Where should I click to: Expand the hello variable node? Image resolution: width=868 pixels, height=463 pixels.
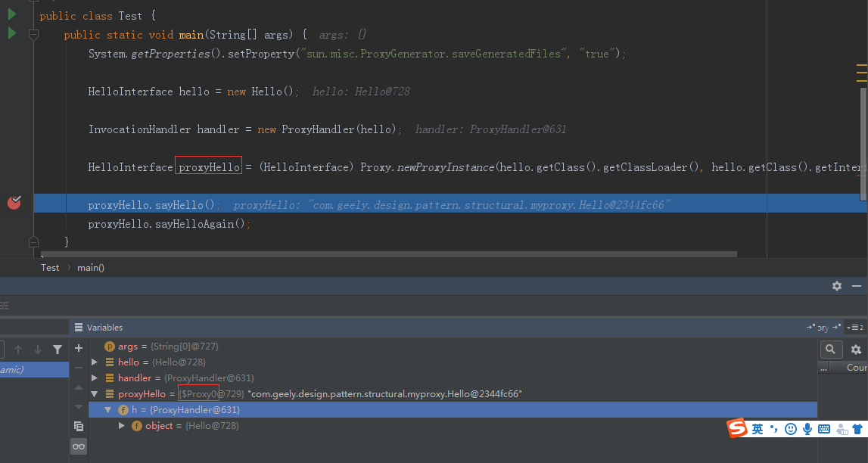pyautogui.click(x=95, y=362)
